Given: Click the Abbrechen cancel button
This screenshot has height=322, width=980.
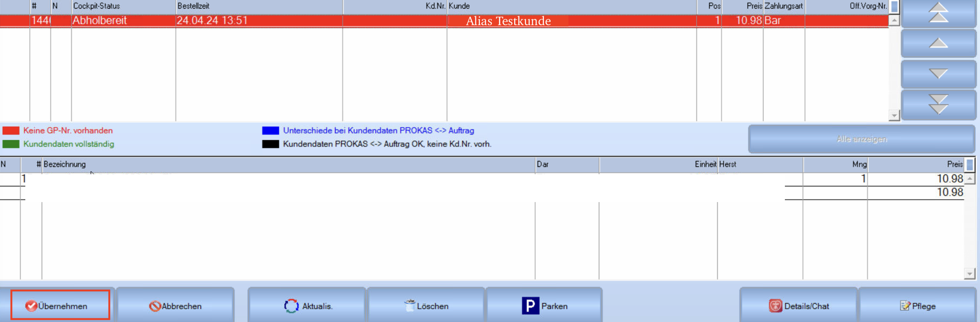Looking at the screenshot, I should click(175, 305).
